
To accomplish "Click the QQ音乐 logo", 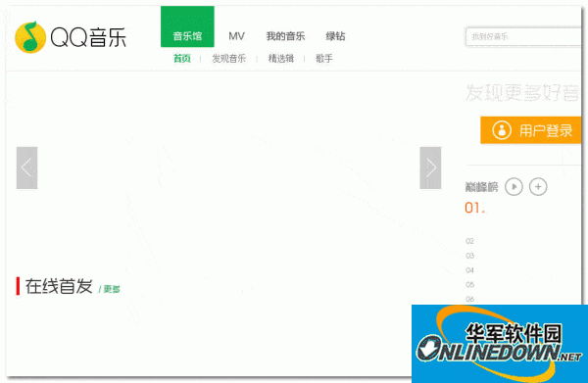I will (x=71, y=37).
